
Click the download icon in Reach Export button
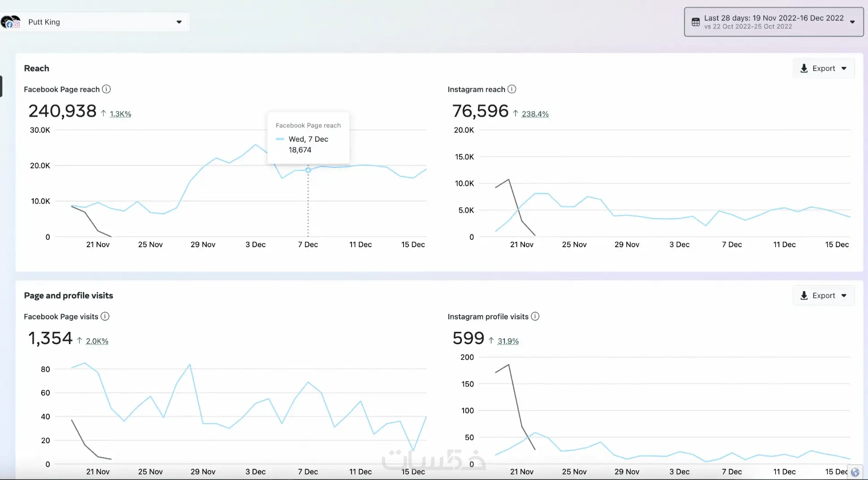(804, 68)
